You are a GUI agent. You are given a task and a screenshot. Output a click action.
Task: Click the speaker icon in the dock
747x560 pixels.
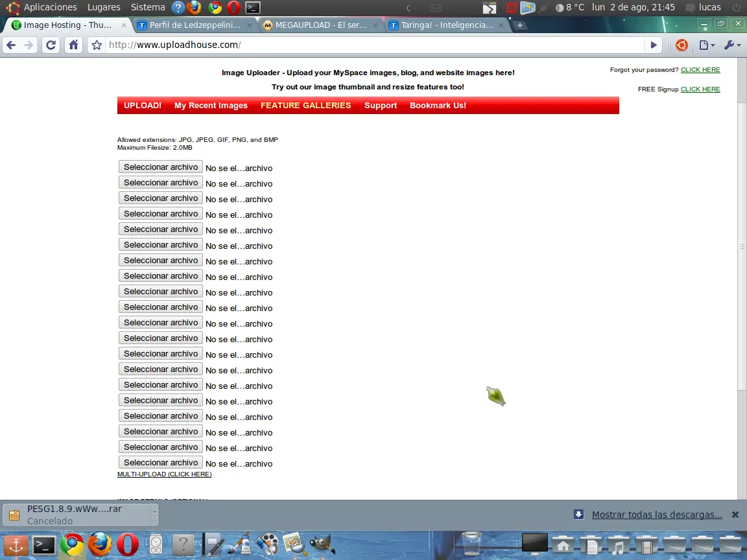(156, 544)
